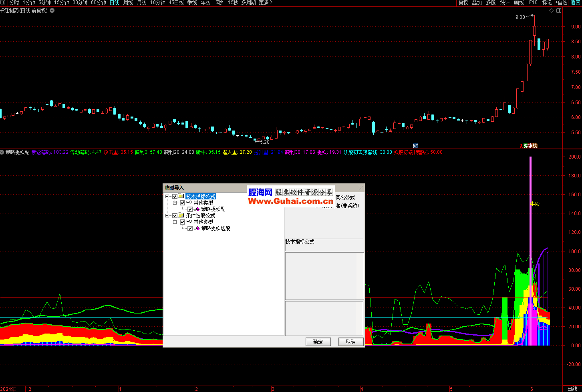Open the indicator menu arrow before 策略捉妖副

tap(2, 152)
